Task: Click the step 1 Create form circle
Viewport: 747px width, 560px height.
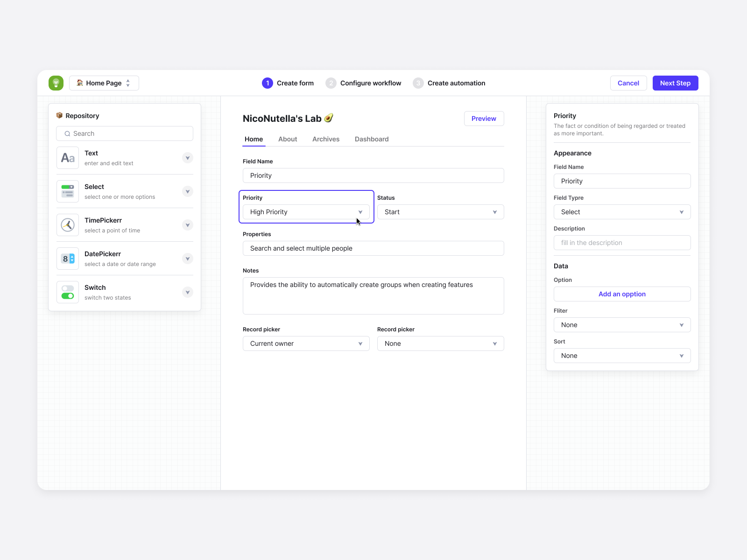Action: click(267, 83)
